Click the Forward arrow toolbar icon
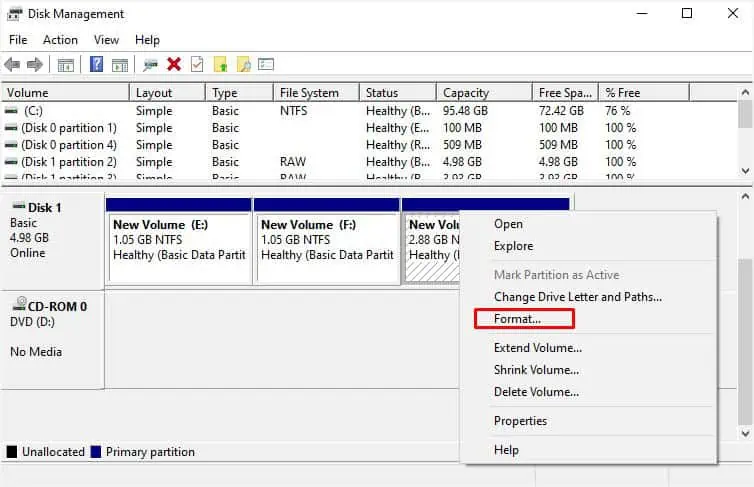Viewport: 754px width, 487px height. [35, 64]
